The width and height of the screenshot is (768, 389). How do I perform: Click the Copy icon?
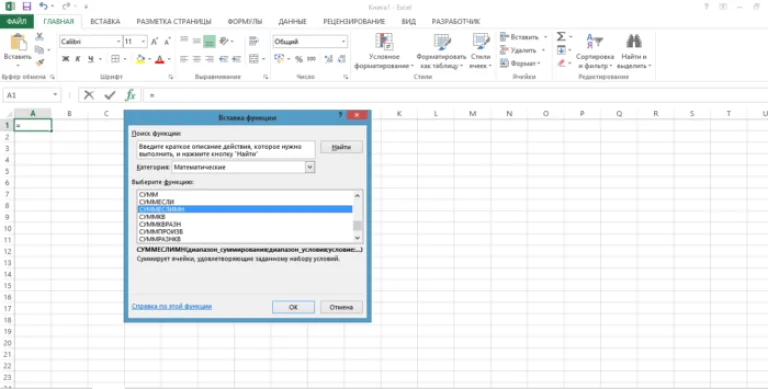(39, 49)
